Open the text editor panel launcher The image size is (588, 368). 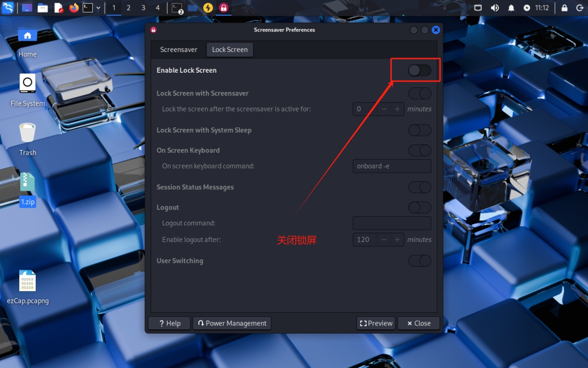pyautogui.click(x=58, y=8)
